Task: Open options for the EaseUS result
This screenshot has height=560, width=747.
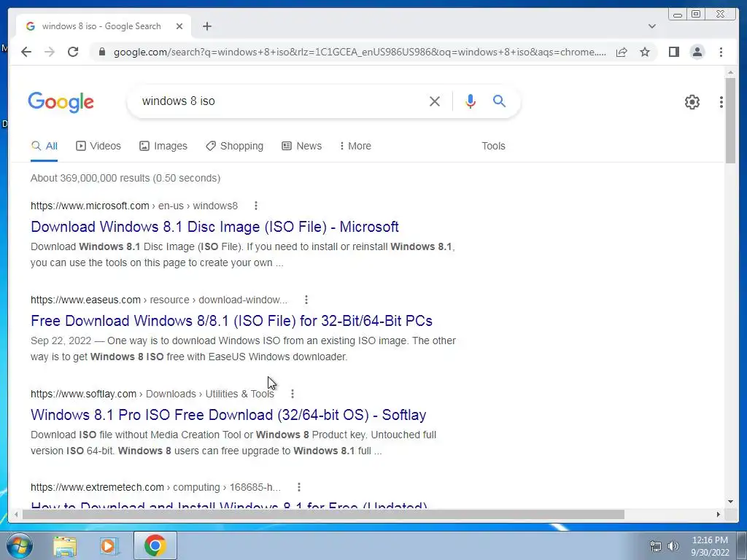Action: tap(306, 300)
